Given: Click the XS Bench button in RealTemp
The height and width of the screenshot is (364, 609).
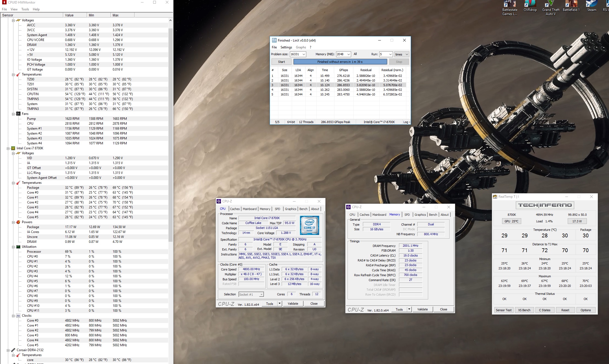Looking at the screenshot, I should click(524, 310).
